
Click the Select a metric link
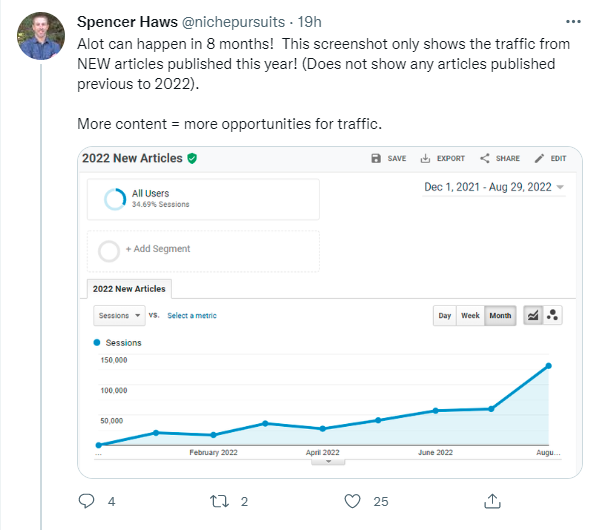(x=192, y=316)
